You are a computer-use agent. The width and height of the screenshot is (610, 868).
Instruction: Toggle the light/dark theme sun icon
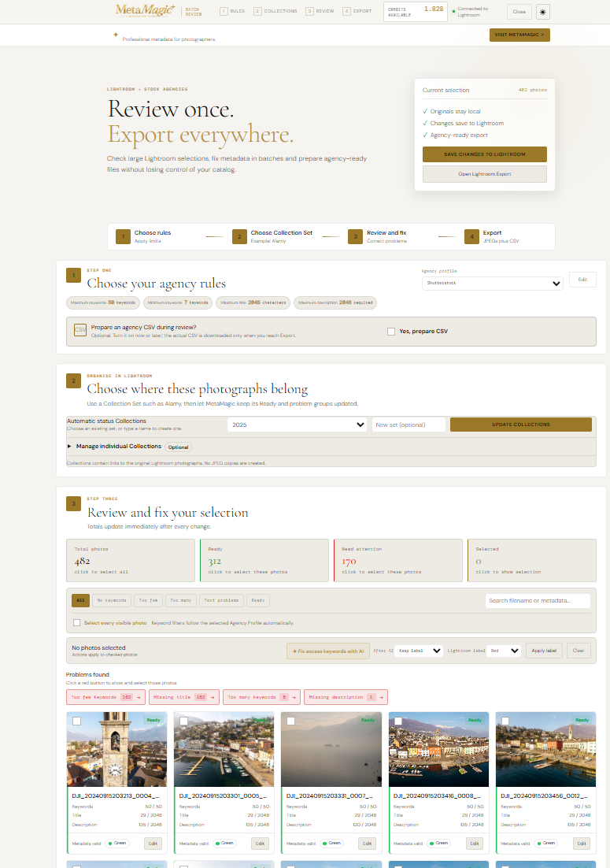point(542,12)
